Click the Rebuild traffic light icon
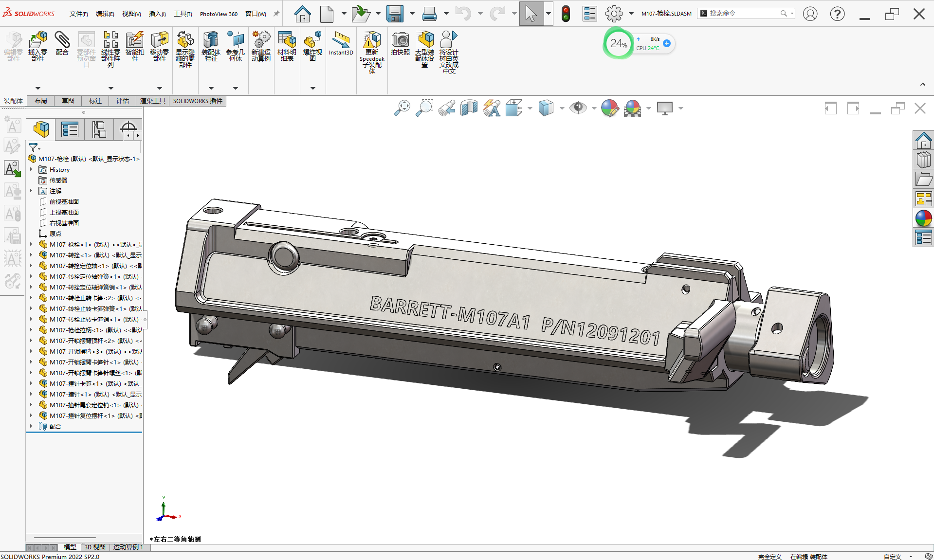The width and height of the screenshot is (934, 560). [x=566, y=14]
